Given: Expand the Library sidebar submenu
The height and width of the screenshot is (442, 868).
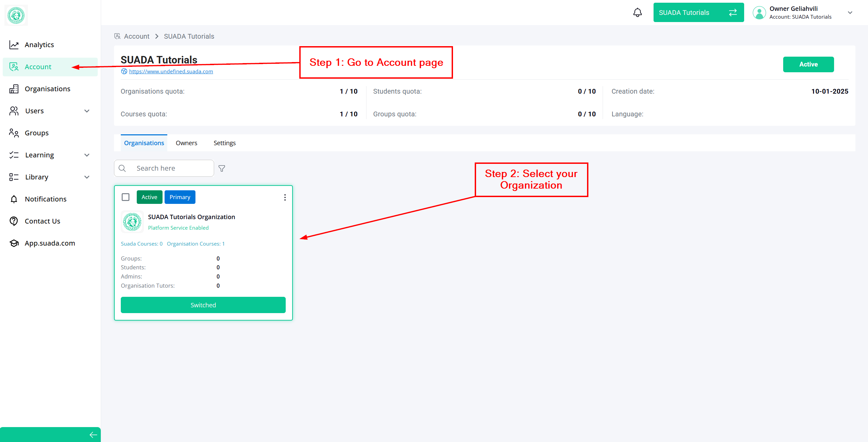Looking at the screenshot, I should [87, 177].
